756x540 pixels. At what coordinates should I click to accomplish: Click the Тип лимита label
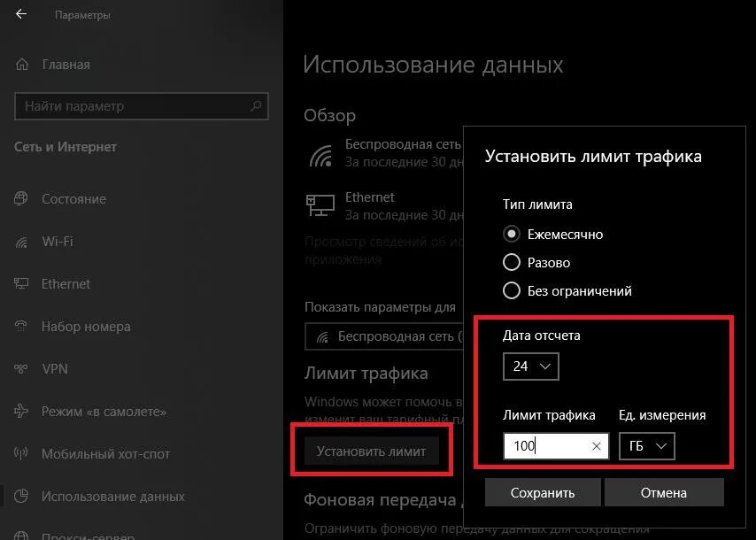pos(537,204)
